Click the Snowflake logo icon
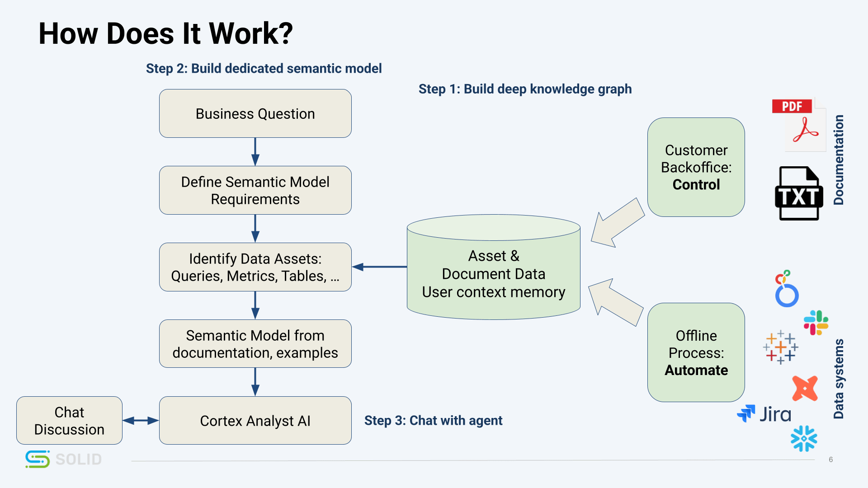 pos(804,438)
